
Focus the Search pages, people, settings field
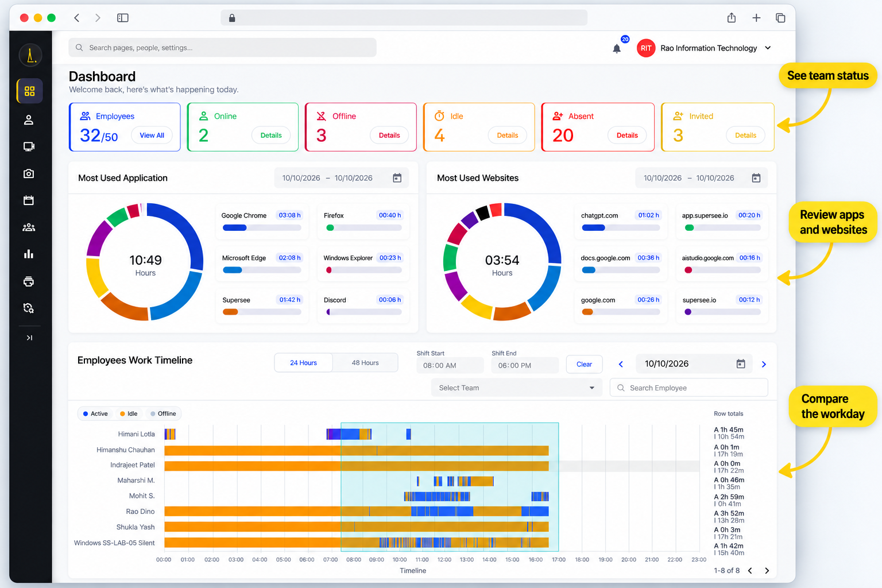(222, 48)
